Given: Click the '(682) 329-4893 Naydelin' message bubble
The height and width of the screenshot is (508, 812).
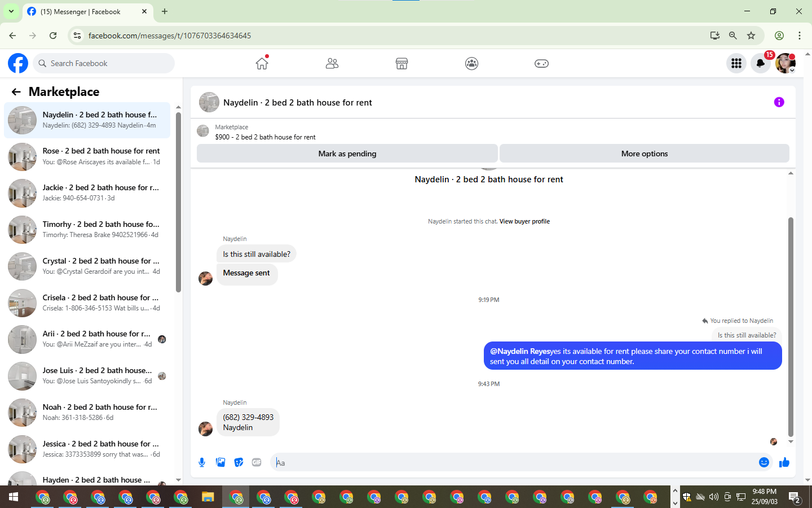Looking at the screenshot, I should point(248,422).
